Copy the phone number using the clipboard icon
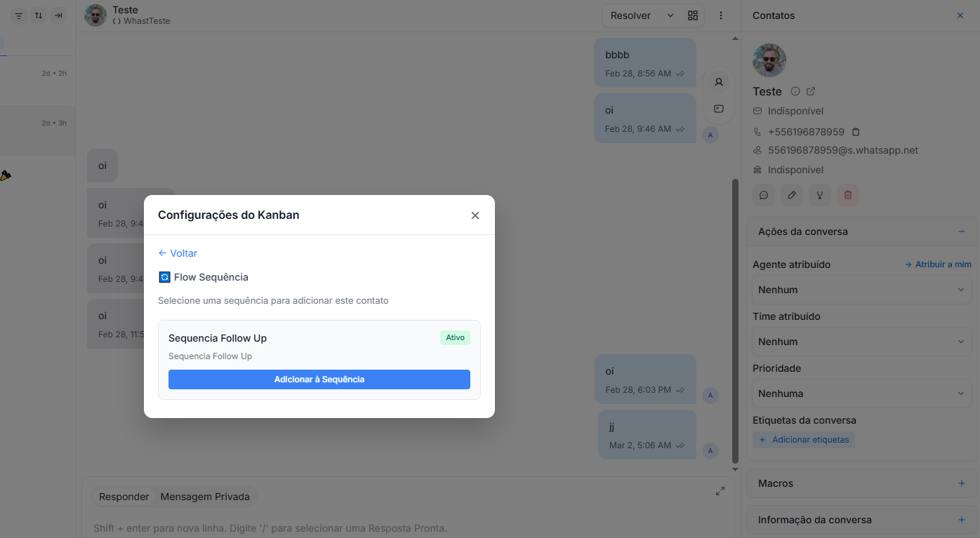This screenshot has height=538, width=980. pyautogui.click(x=854, y=131)
